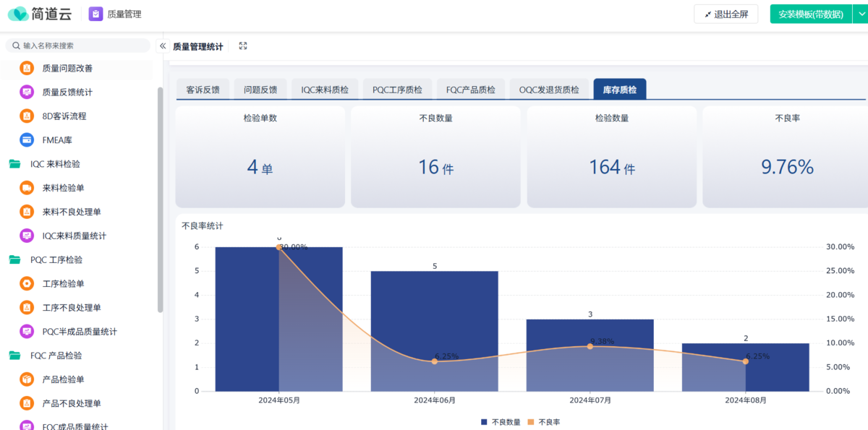Select the 库存质检 tab
The width and height of the screenshot is (868, 430).
click(620, 89)
